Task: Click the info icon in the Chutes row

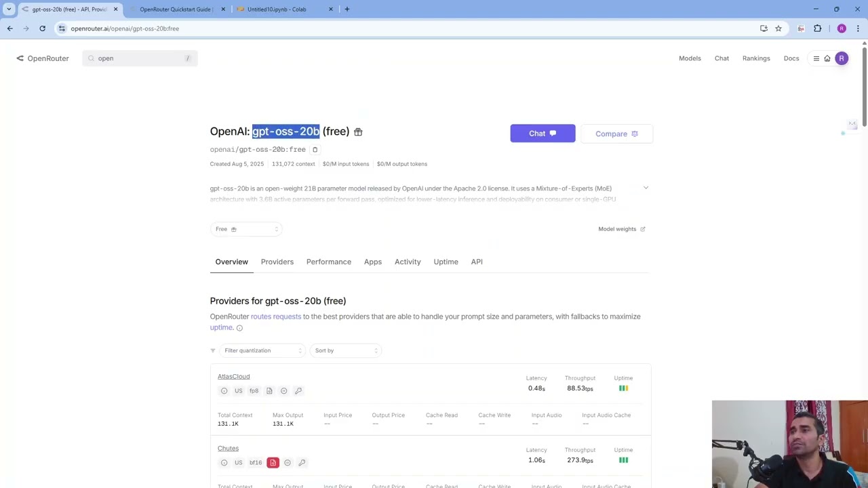Action: (x=224, y=463)
